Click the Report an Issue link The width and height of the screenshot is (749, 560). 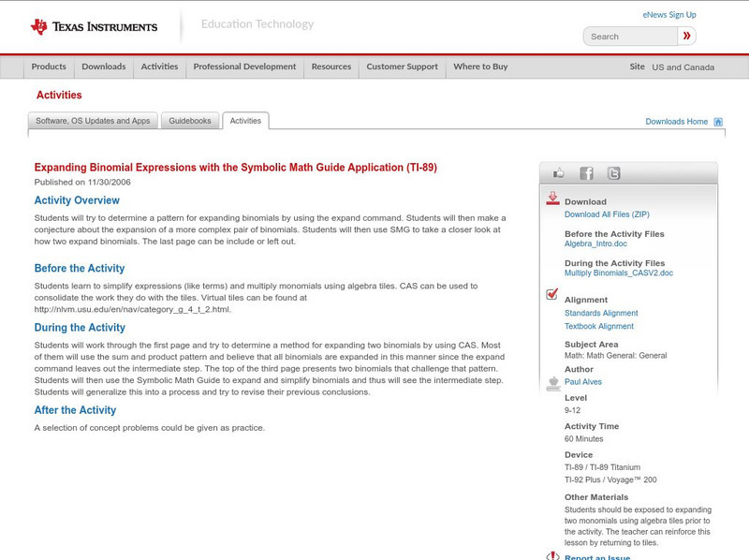click(597, 557)
